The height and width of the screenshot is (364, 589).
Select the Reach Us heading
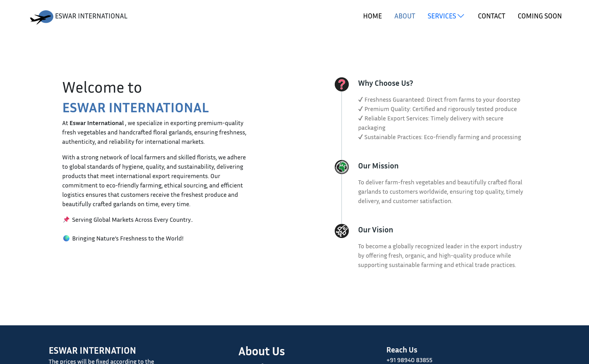[402, 350]
